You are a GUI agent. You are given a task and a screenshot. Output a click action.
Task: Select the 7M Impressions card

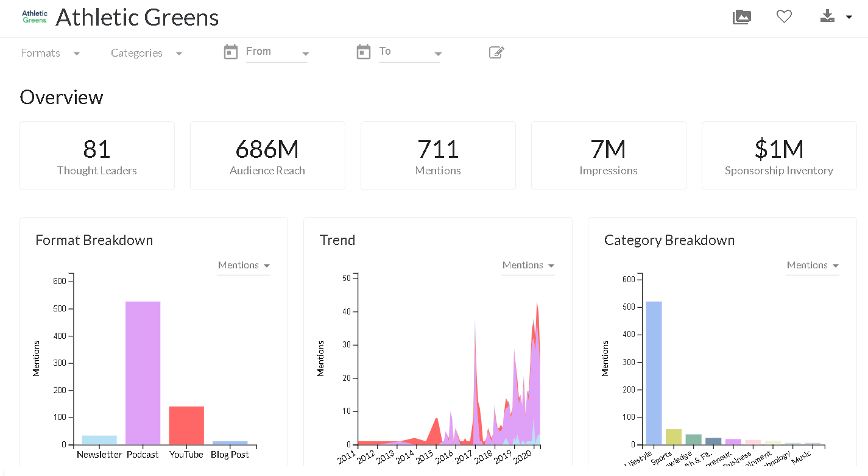[x=609, y=155]
